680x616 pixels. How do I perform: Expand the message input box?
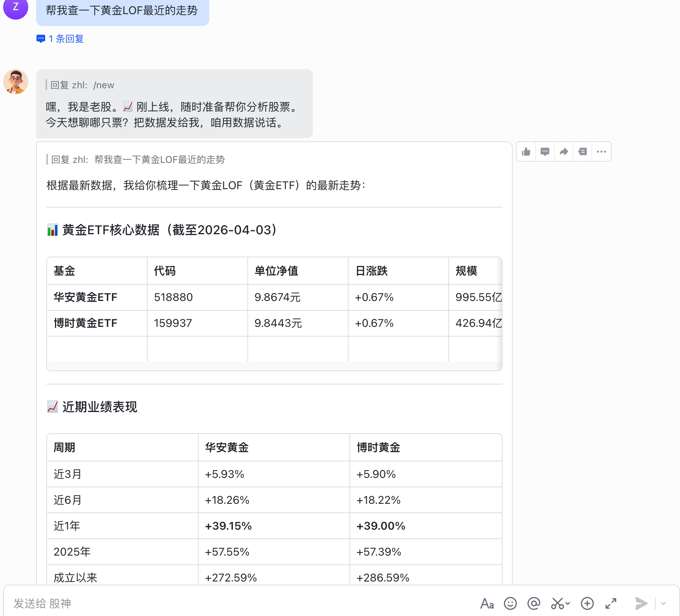[x=611, y=603]
